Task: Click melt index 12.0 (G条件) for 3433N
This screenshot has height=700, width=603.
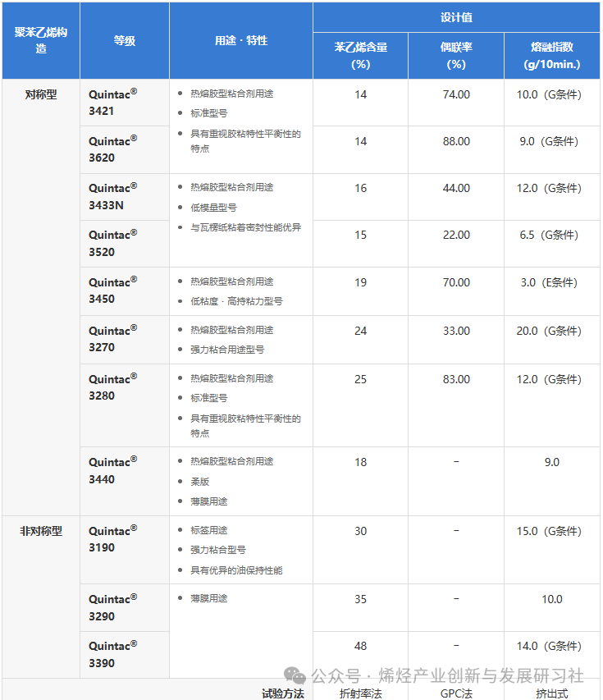Action: click(550, 189)
